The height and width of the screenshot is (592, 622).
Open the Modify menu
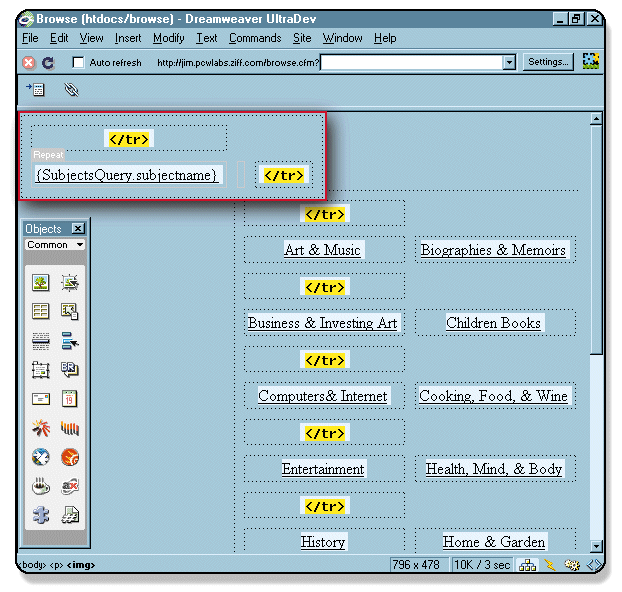[169, 38]
